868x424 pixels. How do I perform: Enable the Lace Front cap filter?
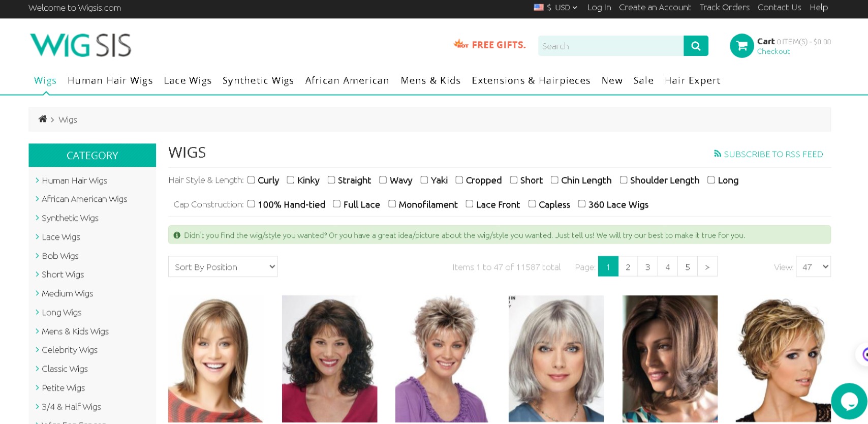tap(470, 204)
